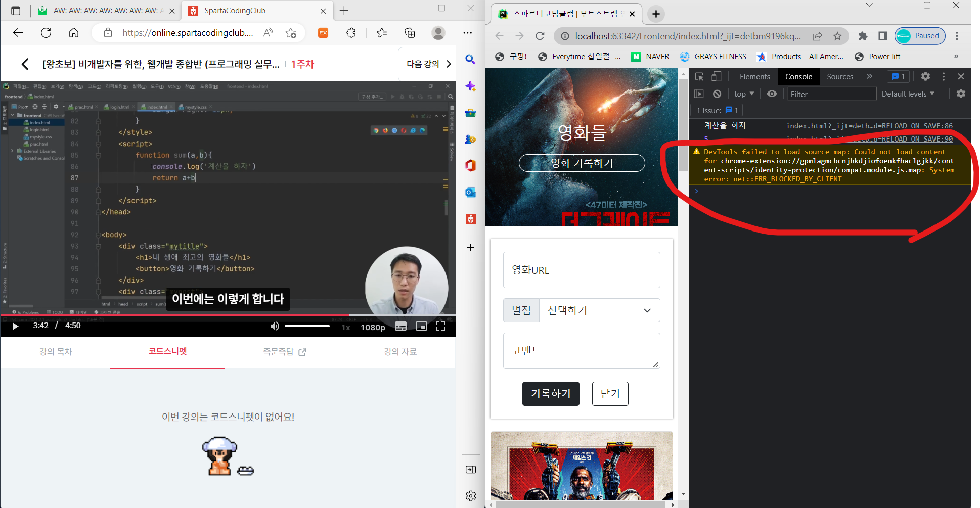Open Copilot sparkle icon in Edge sidebar
This screenshot has height=508, width=980.
pos(470,86)
